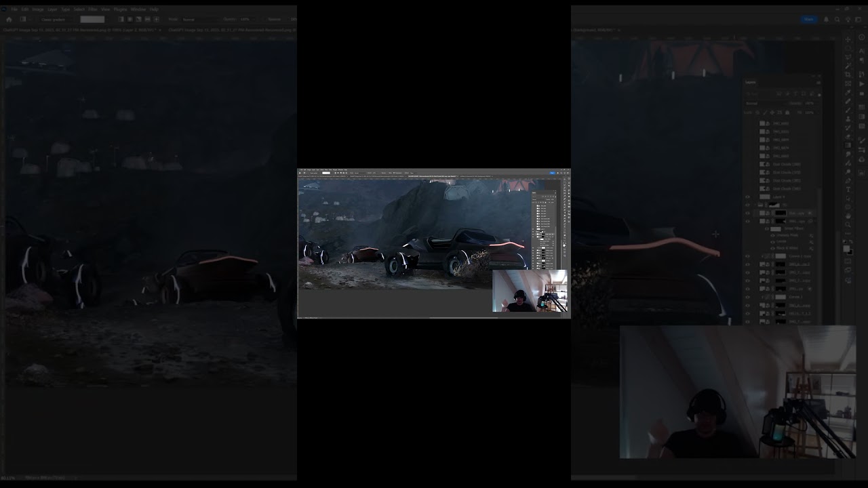Open the Edit menu
The image size is (868, 488).
(25, 9)
